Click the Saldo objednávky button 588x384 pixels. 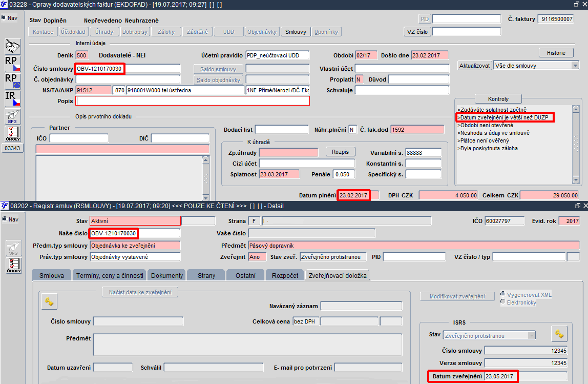[x=218, y=80]
